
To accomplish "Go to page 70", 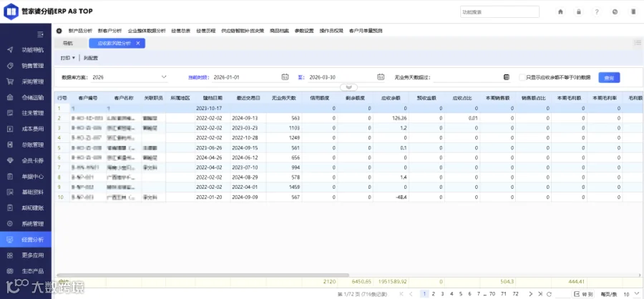I will pyautogui.click(x=492, y=294).
